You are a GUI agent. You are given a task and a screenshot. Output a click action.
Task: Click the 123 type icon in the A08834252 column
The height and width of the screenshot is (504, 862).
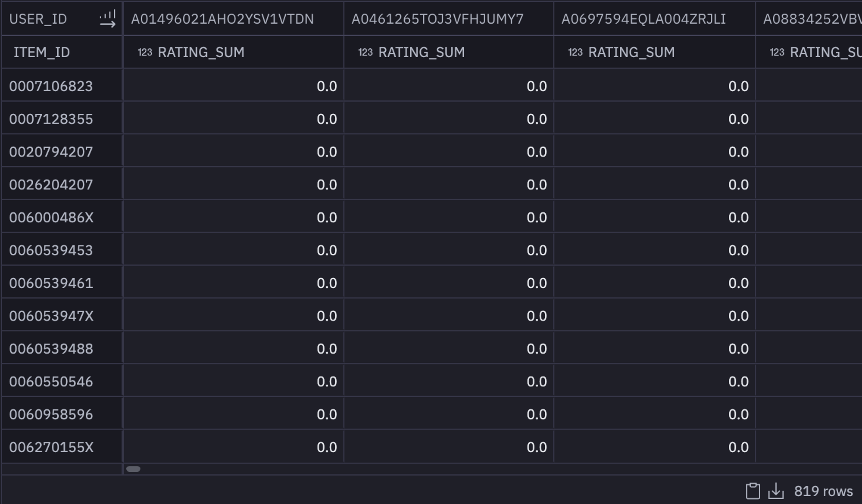[x=777, y=53]
